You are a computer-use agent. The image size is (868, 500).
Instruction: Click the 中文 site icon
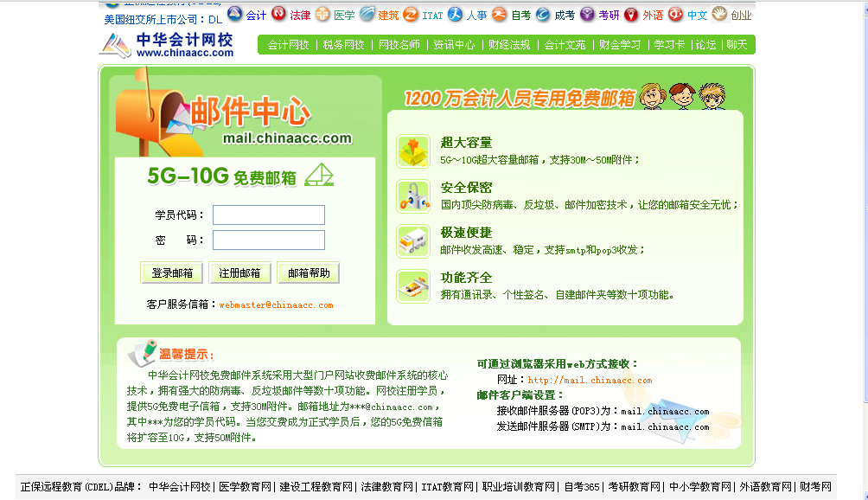point(675,14)
